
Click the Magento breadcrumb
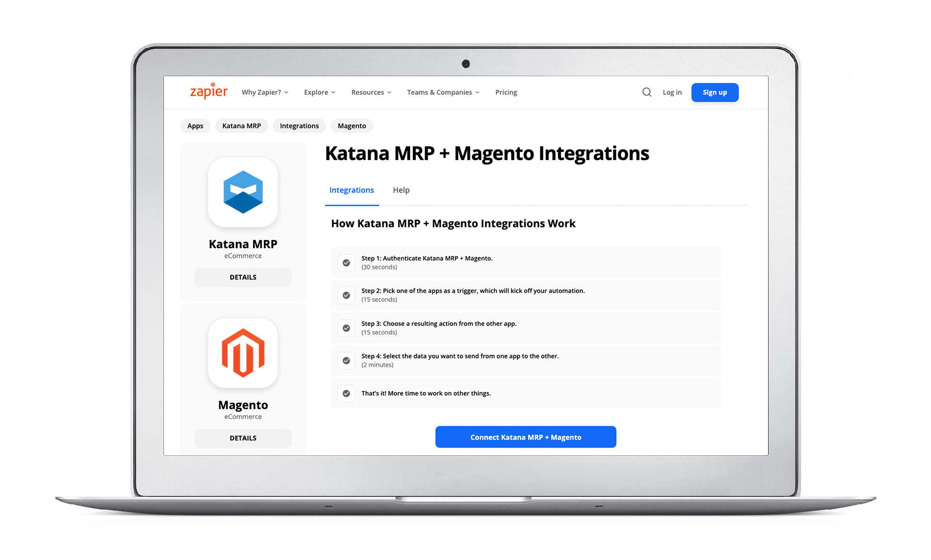[352, 126]
